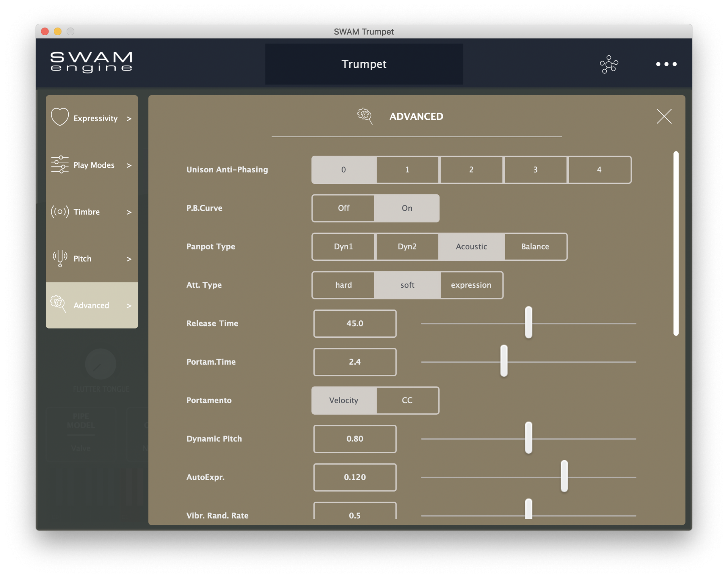Click the Dynamic Pitch value field 0.80
This screenshot has width=728, height=578.
355,439
